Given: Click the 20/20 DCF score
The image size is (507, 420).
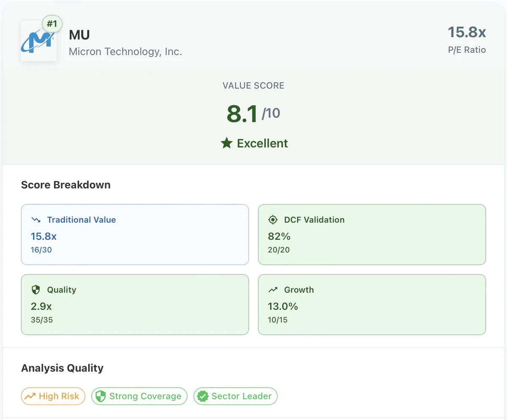Looking at the screenshot, I should (279, 250).
